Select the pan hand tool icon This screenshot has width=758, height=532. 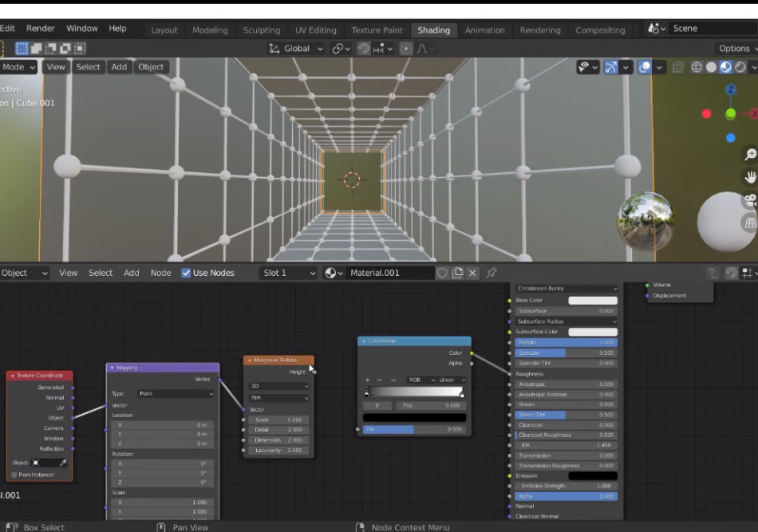click(x=750, y=177)
